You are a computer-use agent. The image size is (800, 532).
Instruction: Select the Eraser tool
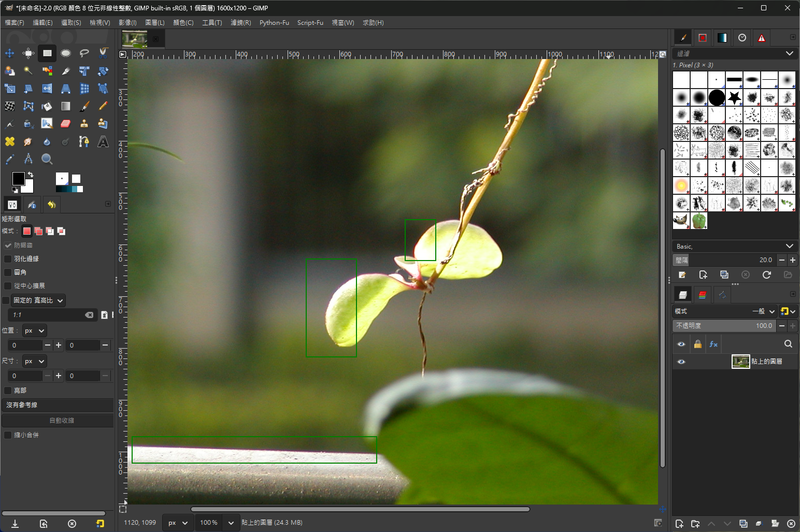[66, 123]
